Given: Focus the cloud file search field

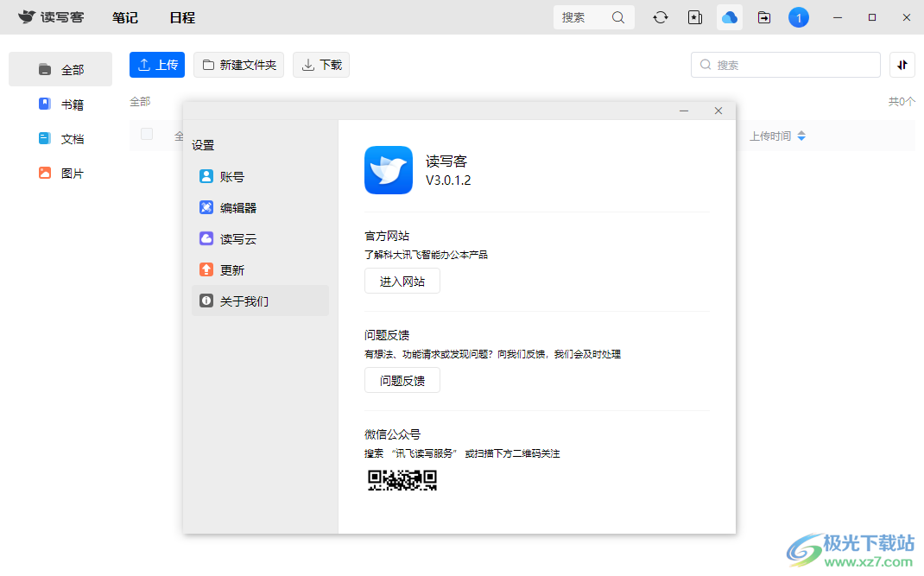Looking at the screenshot, I should point(786,65).
